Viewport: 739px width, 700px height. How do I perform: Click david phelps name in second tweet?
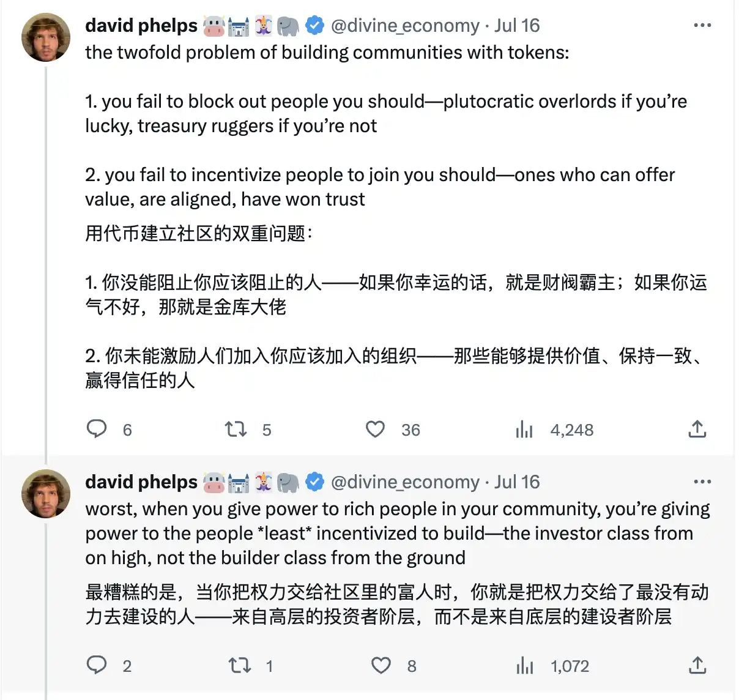pyautogui.click(x=141, y=482)
